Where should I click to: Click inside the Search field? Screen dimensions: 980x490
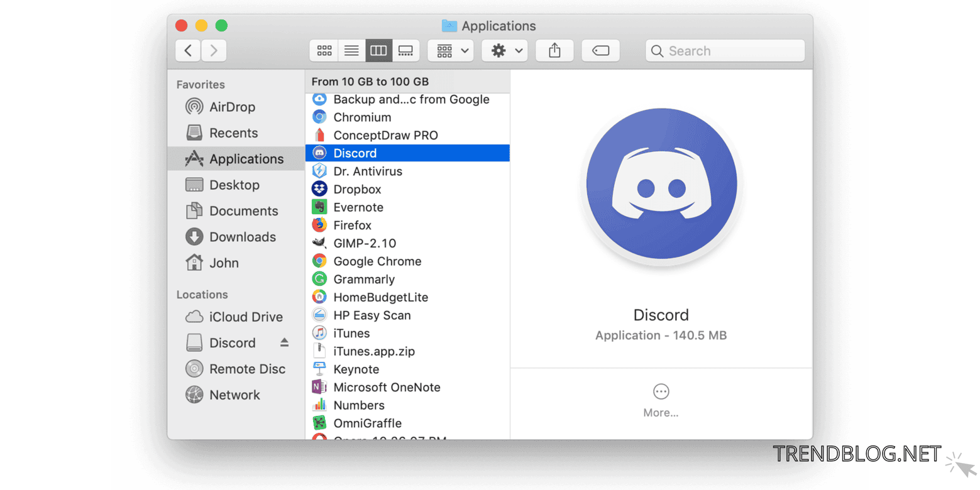coord(723,50)
